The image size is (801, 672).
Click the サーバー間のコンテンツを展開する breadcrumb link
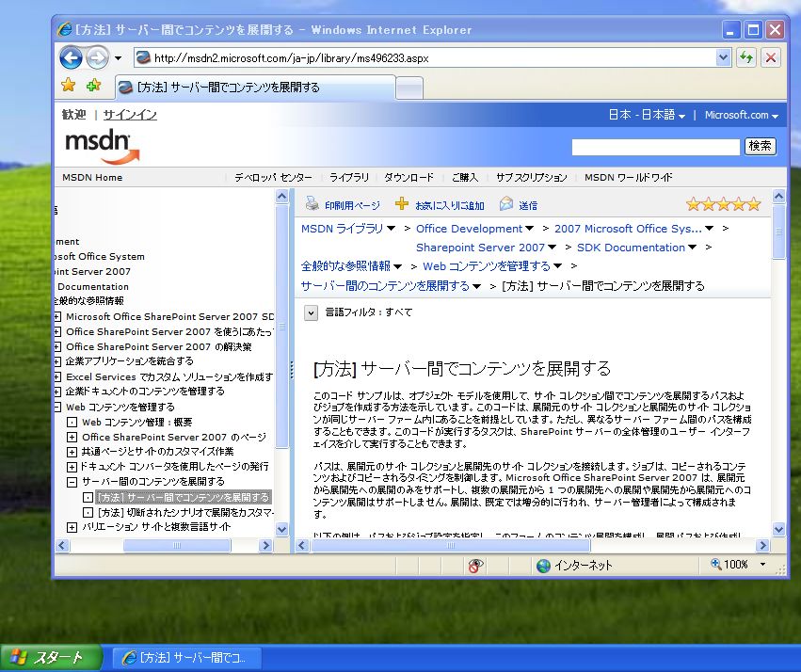tap(385, 286)
